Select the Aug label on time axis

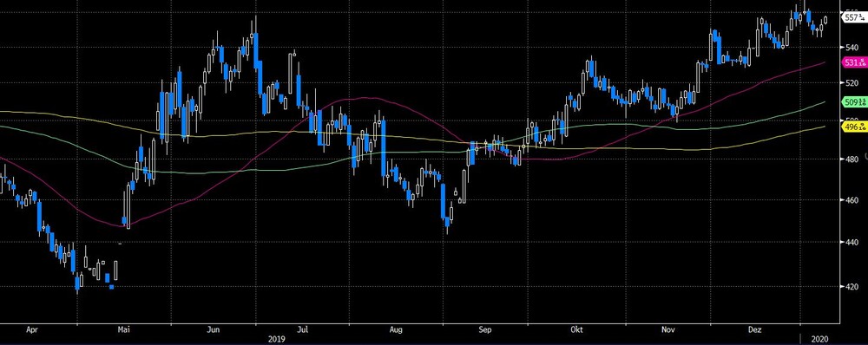click(x=395, y=330)
